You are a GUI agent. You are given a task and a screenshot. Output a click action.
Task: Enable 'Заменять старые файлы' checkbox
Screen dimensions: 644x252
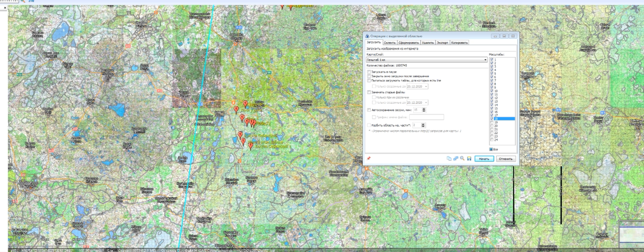pyautogui.click(x=369, y=92)
